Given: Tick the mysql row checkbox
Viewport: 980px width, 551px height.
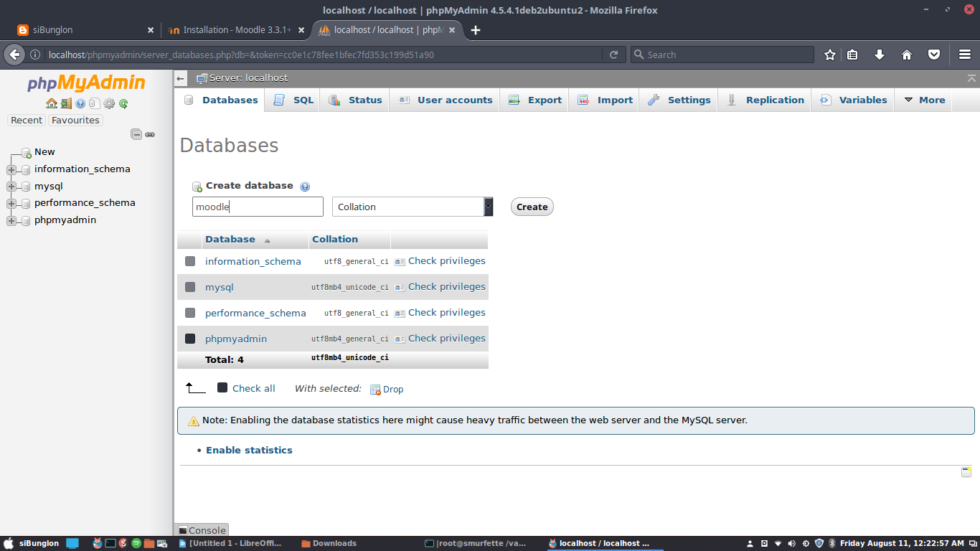Looking at the screenshot, I should pos(190,287).
